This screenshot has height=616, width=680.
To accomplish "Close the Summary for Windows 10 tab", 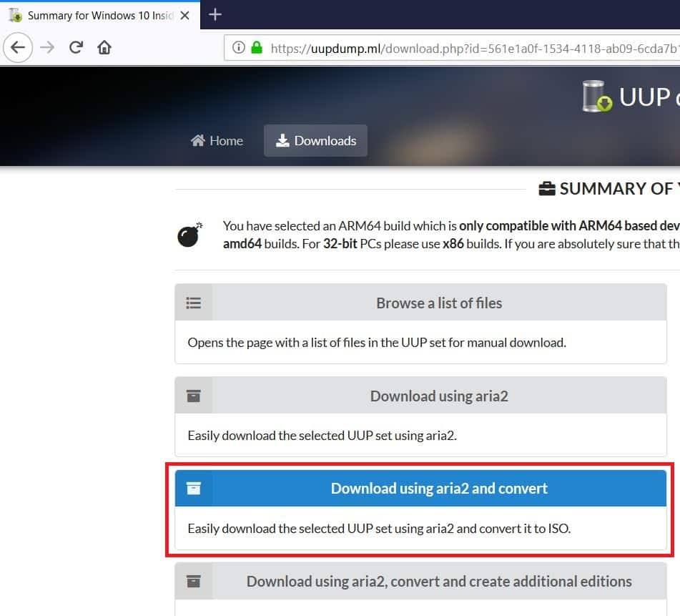I will pyautogui.click(x=184, y=16).
